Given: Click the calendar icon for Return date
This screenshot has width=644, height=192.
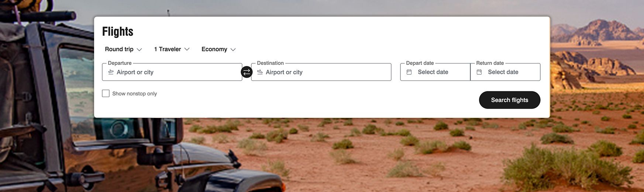Looking at the screenshot, I should (479, 72).
